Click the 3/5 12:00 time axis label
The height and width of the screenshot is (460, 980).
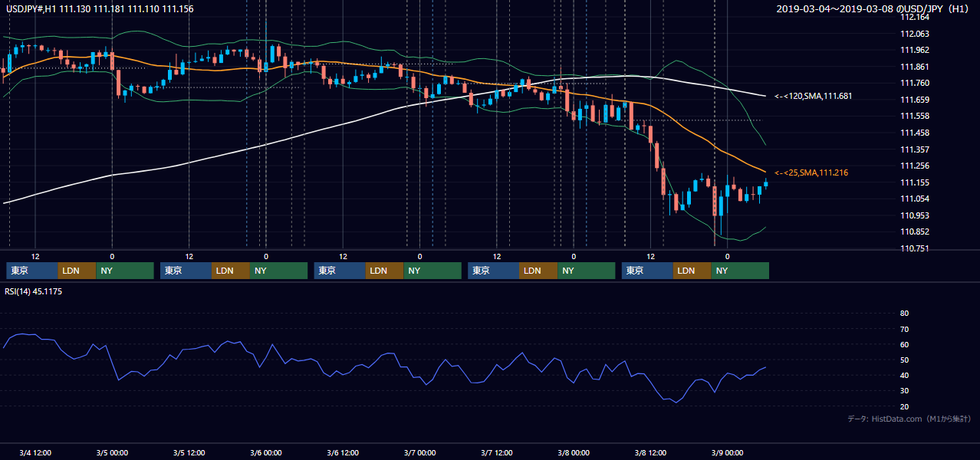click(x=189, y=452)
